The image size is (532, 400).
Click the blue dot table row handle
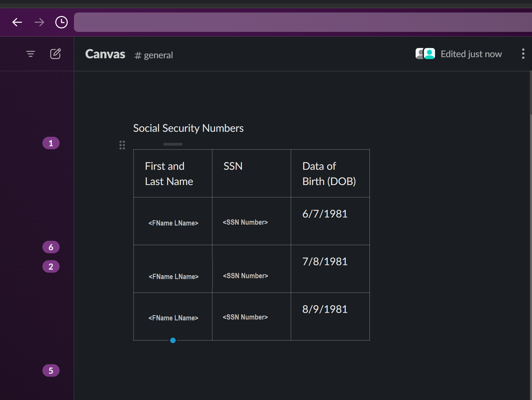tap(173, 340)
